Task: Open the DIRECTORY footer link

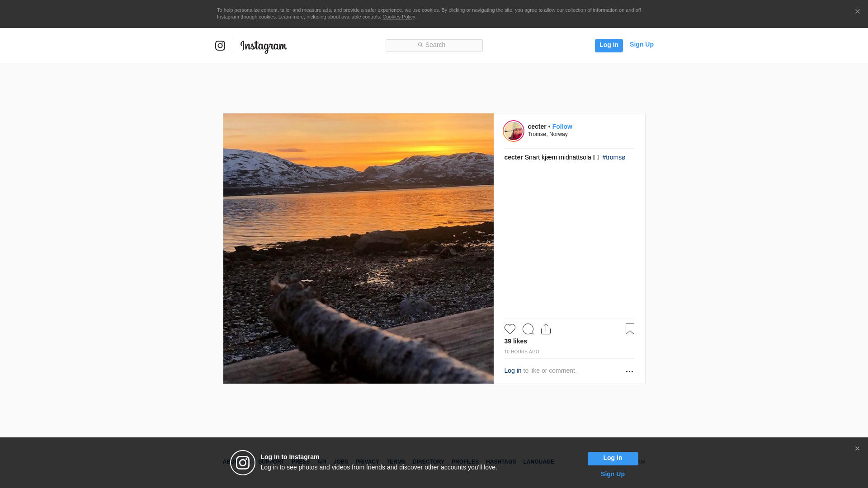Action: point(428,462)
